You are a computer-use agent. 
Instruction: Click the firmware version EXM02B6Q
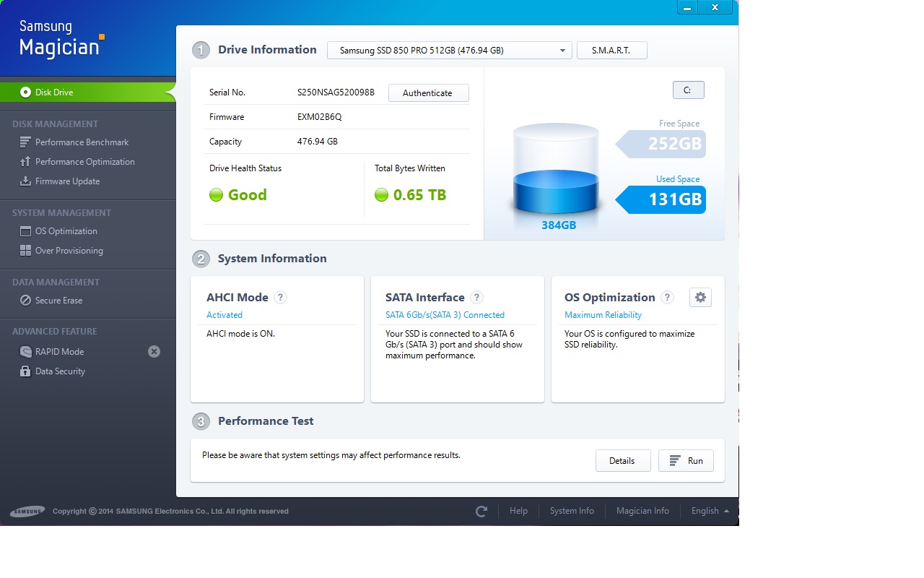319,117
